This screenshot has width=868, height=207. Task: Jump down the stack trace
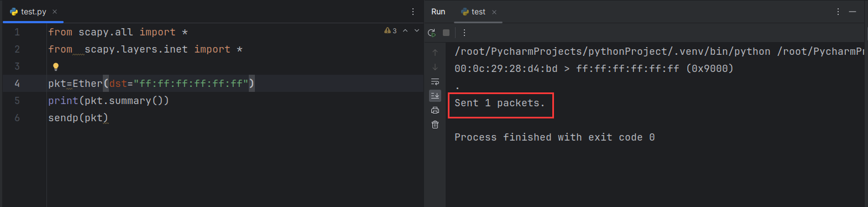click(435, 67)
